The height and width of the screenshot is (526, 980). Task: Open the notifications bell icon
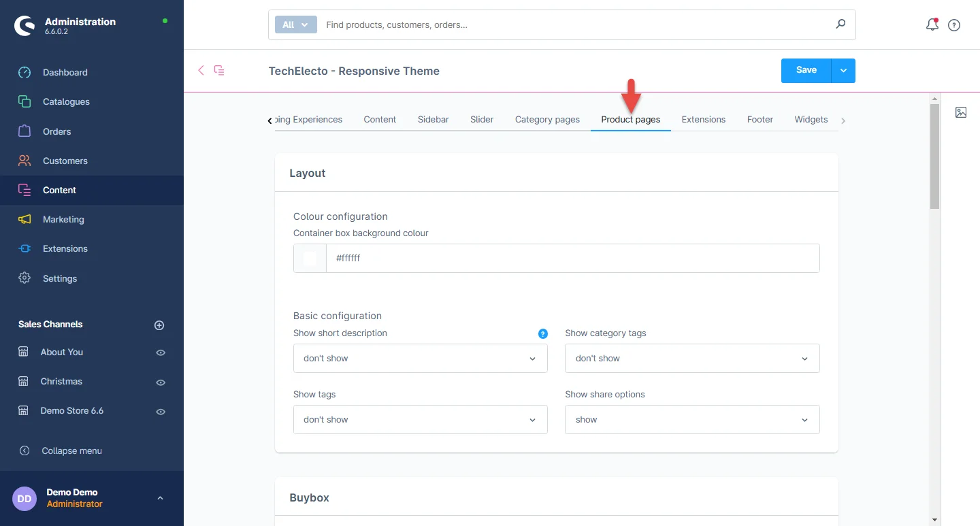tap(932, 25)
